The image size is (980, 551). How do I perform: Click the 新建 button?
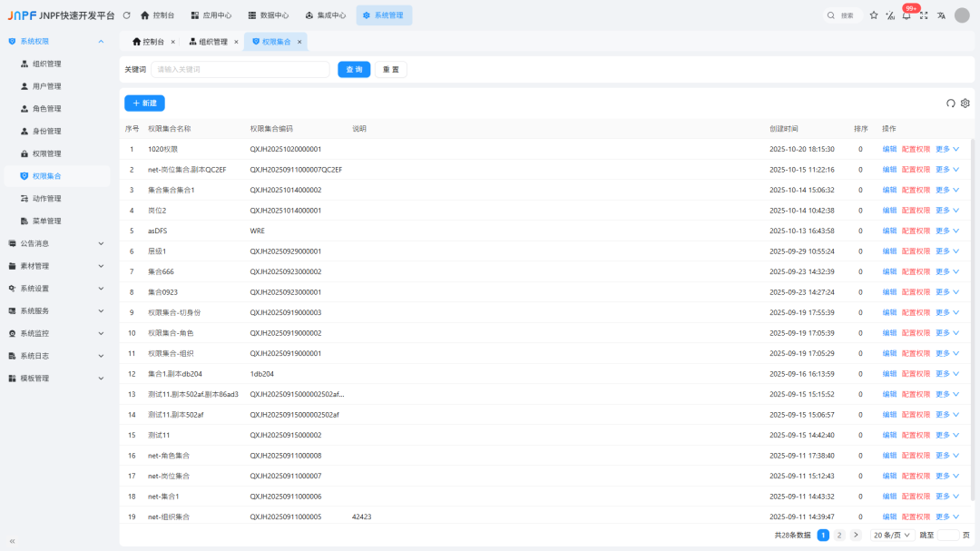pyautogui.click(x=145, y=103)
